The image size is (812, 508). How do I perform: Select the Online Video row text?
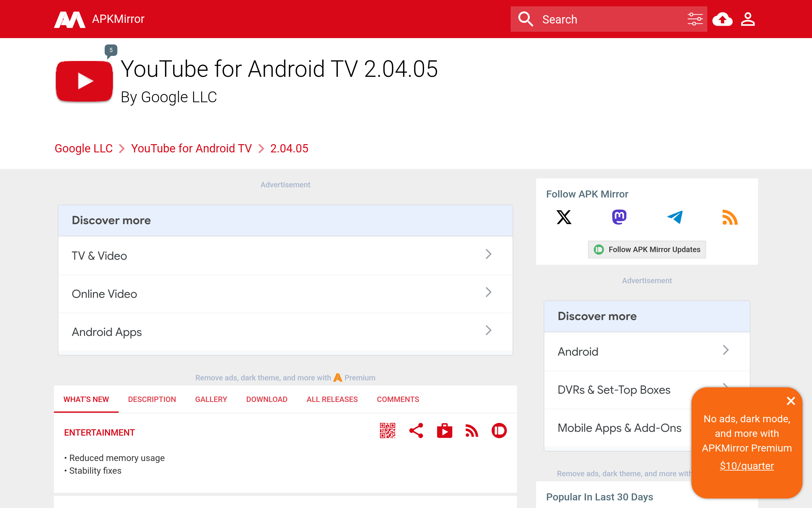pos(104,294)
